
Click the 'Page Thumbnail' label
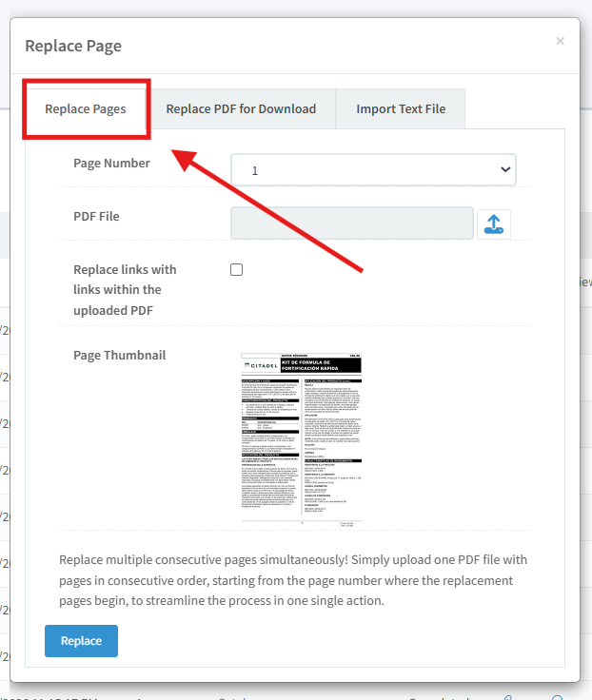119,355
